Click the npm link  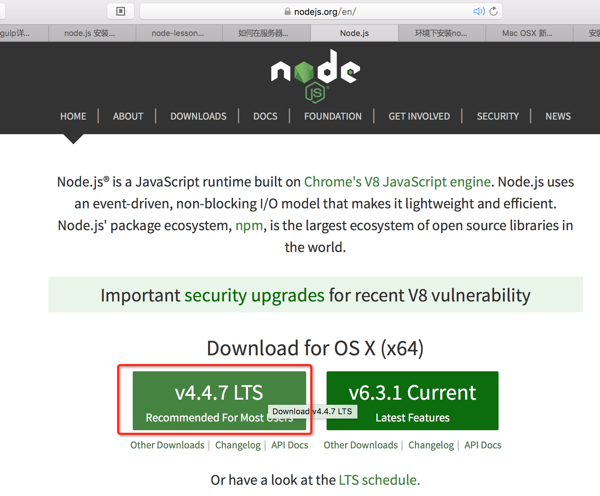[x=249, y=226]
